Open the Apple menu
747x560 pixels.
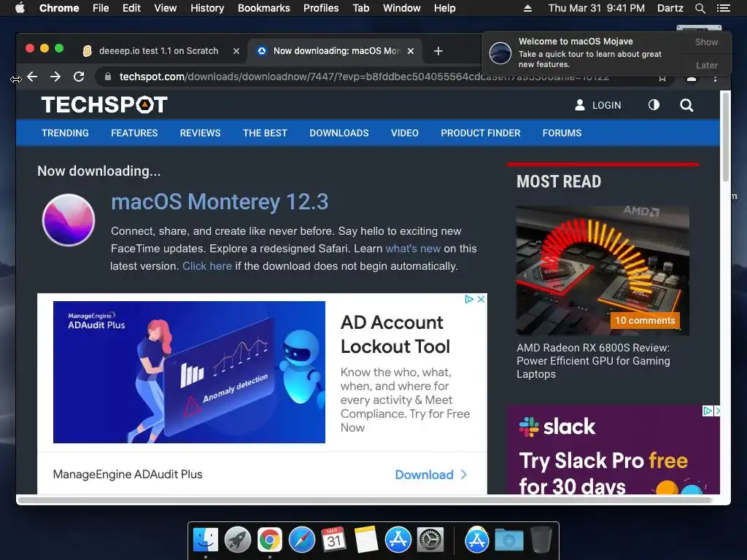click(x=20, y=8)
